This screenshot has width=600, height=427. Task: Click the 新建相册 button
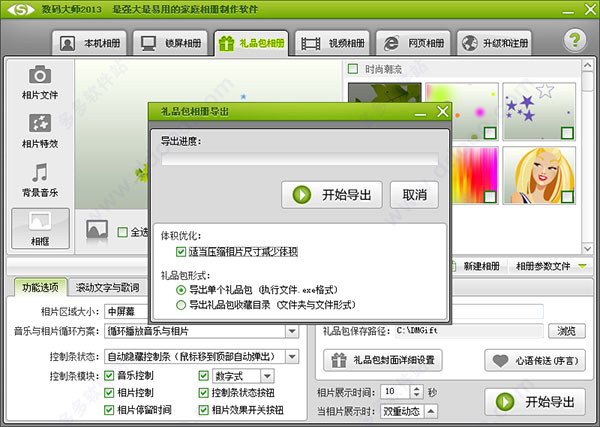click(x=476, y=266)
